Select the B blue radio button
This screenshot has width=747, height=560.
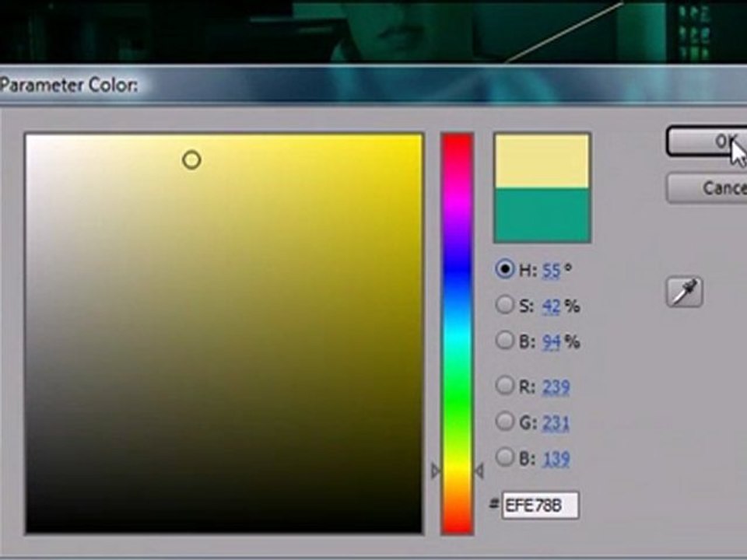pos(504,457)
